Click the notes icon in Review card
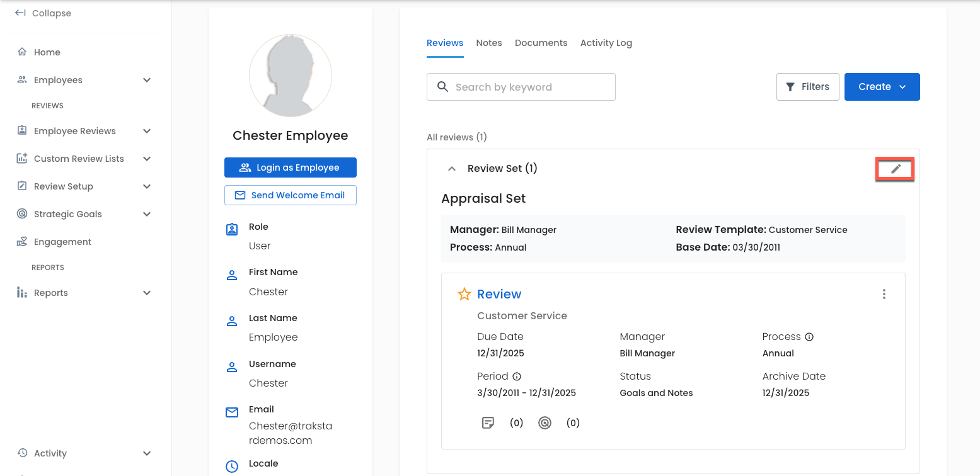980x476 pixels. [x=488, y=423]
